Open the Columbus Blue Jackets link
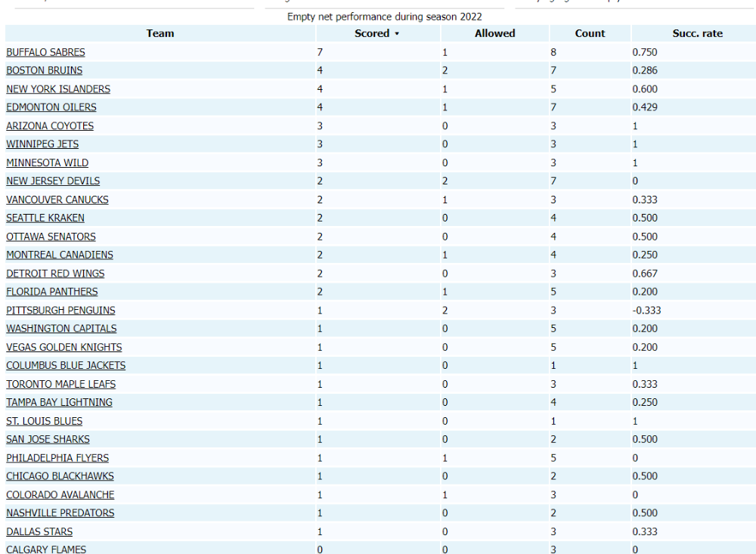 [x=66, y=366]
